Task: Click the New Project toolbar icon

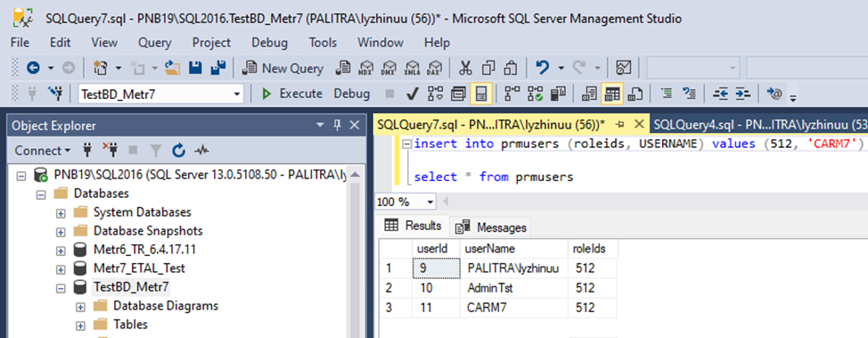Action: (x=100, y=68)
